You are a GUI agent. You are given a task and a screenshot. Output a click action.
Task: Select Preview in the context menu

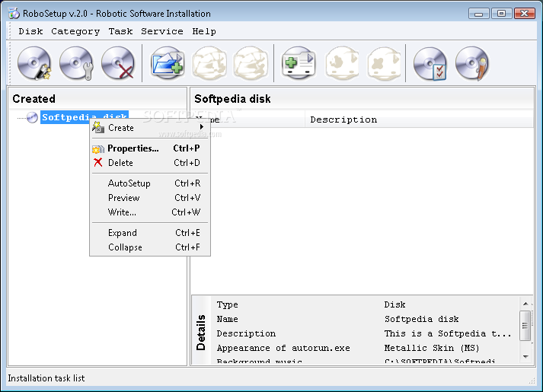(149, 198)
